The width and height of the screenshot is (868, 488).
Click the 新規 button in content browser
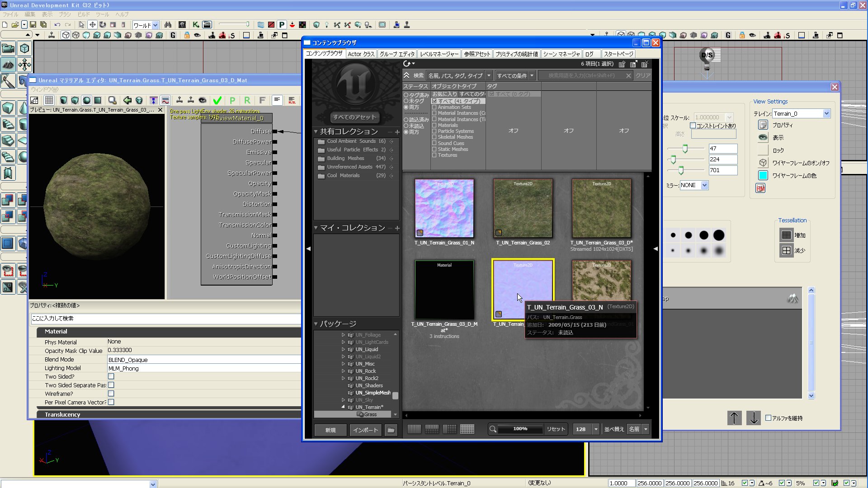tap(330, 430)
